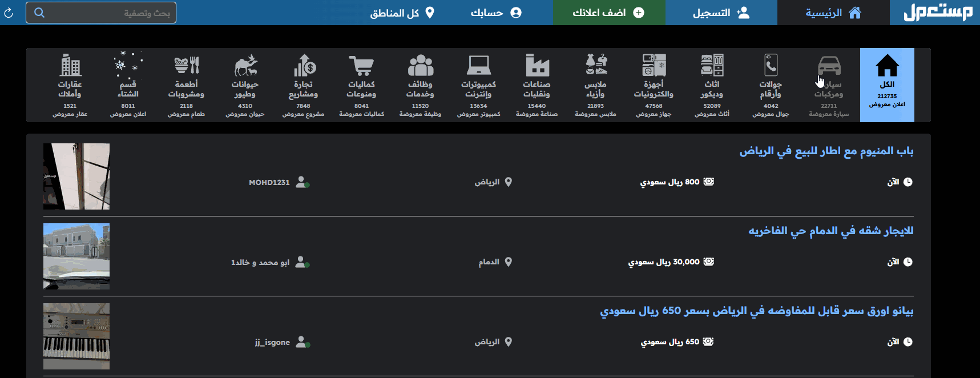Open the jobs and services category
The image size is (980, 378).
pyautogui.click(x=420, y=85)
